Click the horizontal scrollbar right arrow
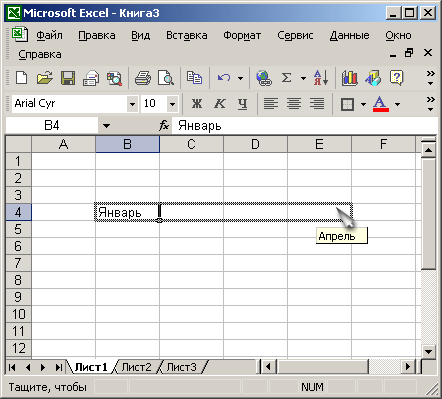442x399 pixels. 408,367
